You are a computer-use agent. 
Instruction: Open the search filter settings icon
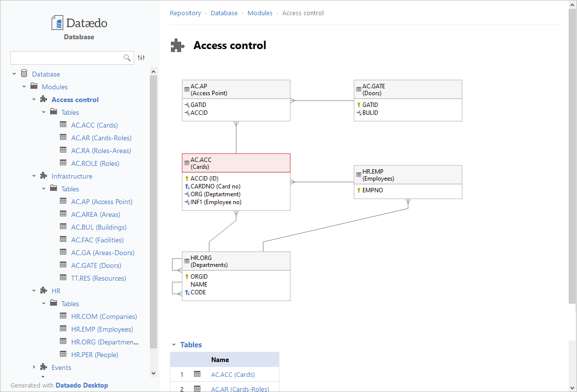coord(141,58)
